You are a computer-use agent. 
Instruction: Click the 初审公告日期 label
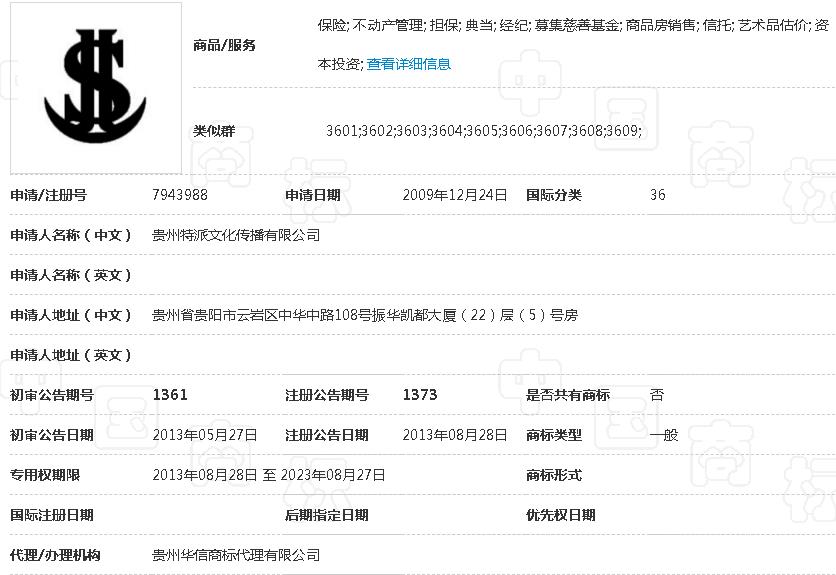52,435
